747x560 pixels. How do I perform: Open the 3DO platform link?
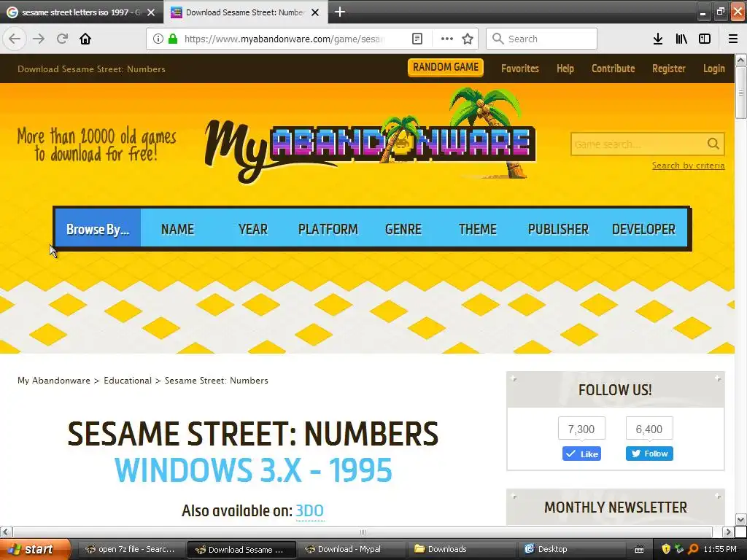coord(309,510)
